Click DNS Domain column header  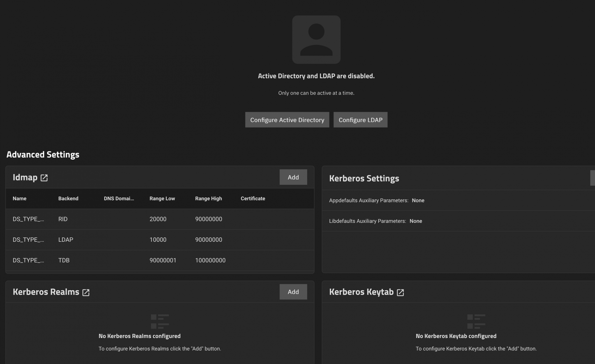coord(119,198)
